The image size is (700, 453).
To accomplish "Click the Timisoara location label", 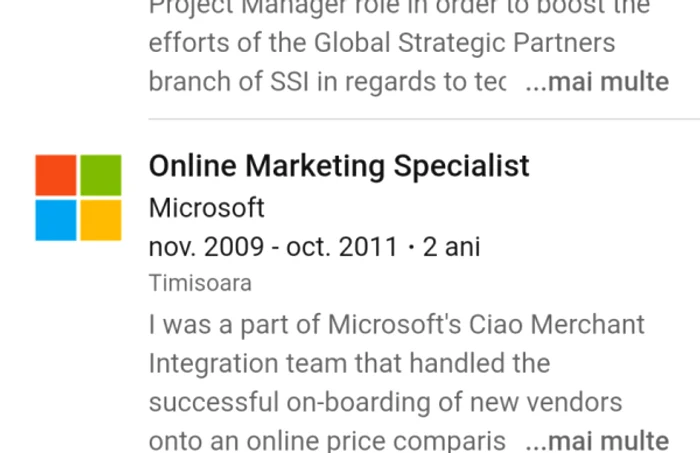I will click(200, 283).
